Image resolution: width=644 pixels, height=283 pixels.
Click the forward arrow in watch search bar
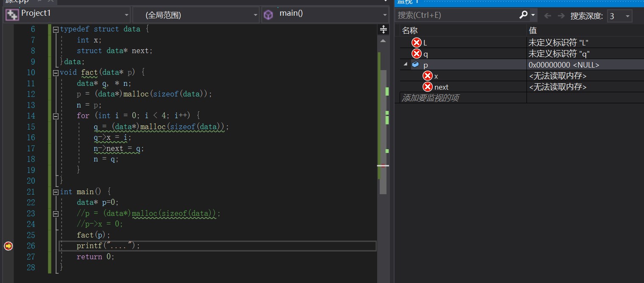[561, 16]
